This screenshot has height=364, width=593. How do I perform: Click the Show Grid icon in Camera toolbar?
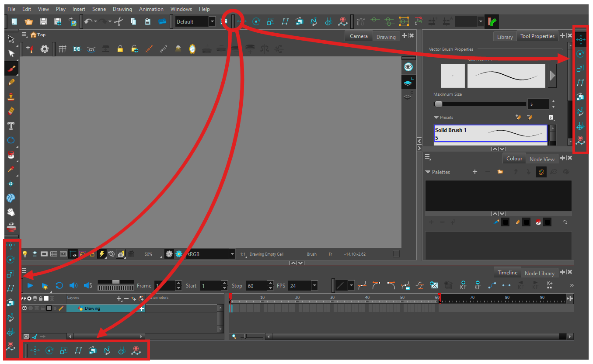point(63,49)
